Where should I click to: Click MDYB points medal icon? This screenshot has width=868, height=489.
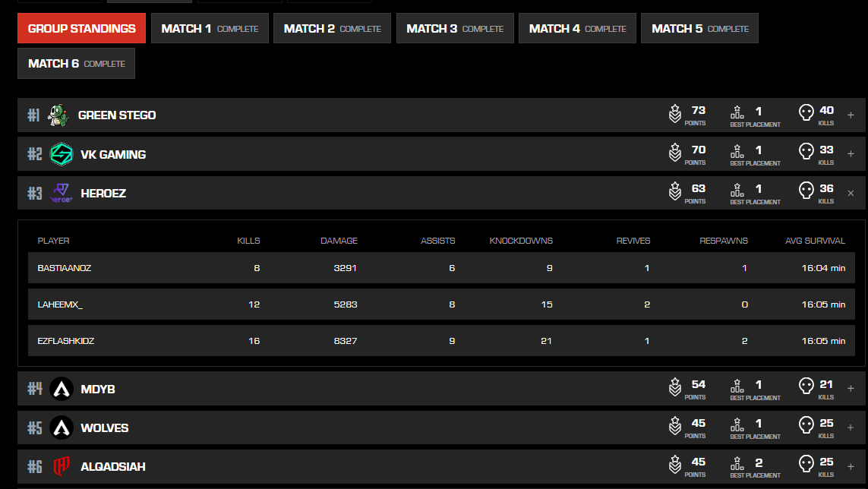675,387
